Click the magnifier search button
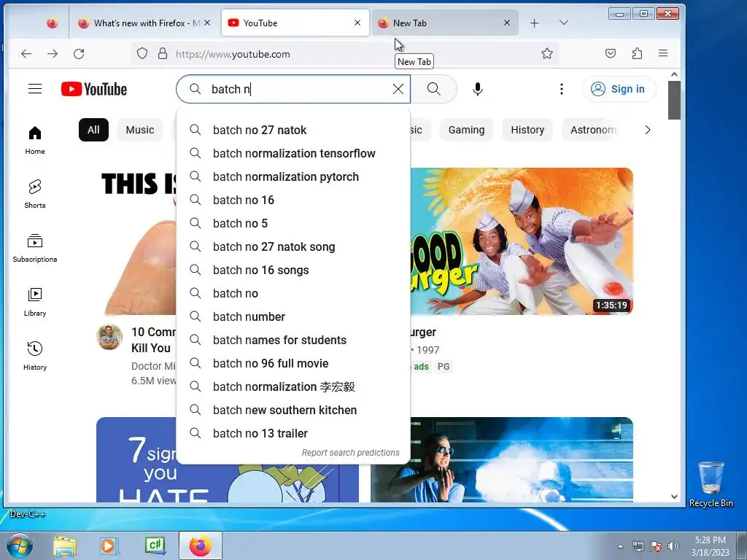The width and height of the screenshot is (747, 560). pos(433,89)
